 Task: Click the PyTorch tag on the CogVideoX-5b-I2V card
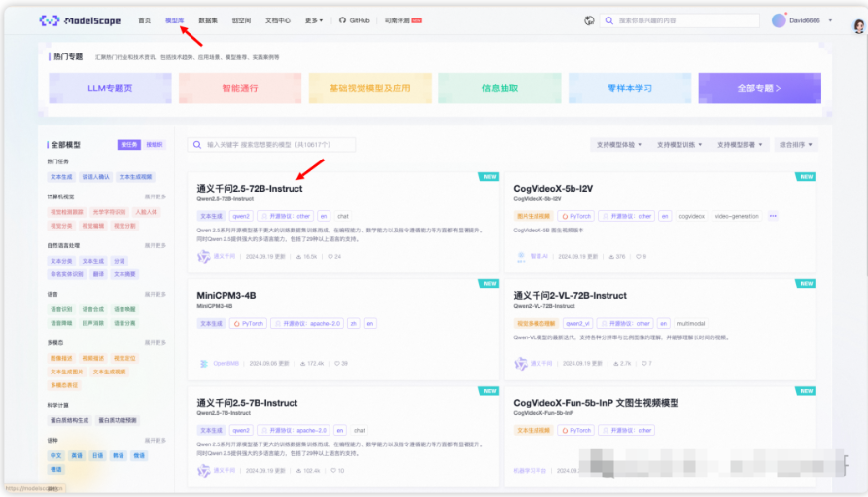tap(576, 216)
